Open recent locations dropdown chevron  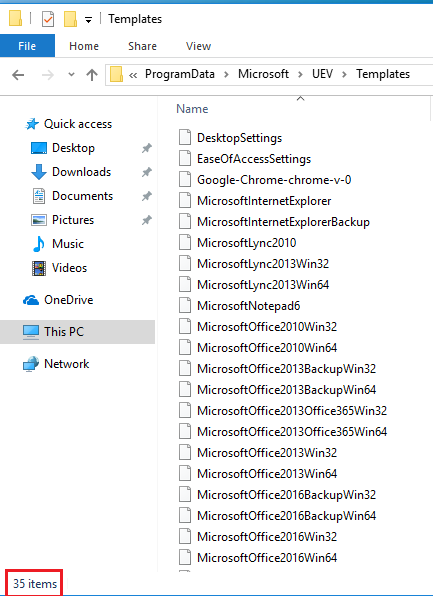pos(71,74)
